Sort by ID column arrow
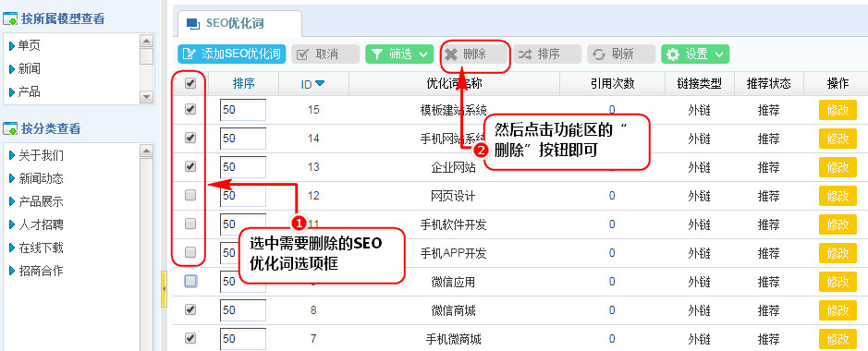 320,84
